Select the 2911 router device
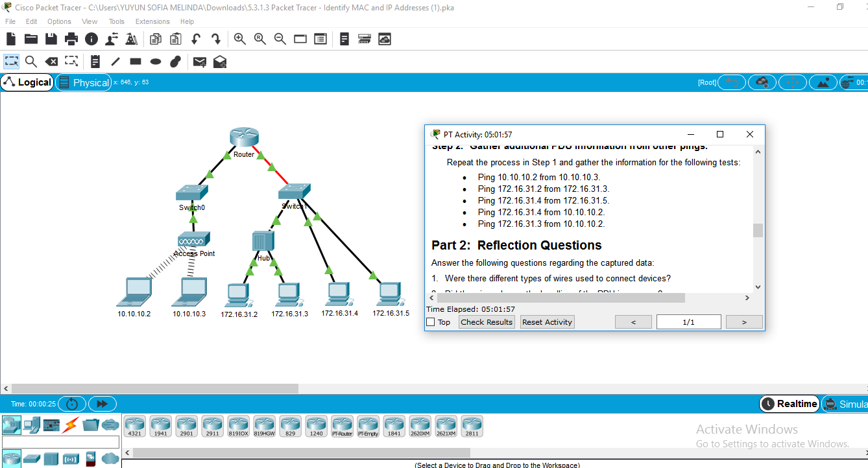This screenshot has height=468, width=868. (212, 426)
